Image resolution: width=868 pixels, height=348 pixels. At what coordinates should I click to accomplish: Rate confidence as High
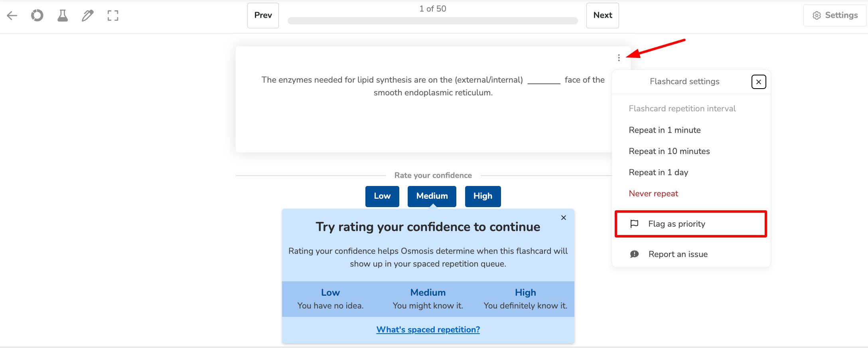pos(483,196)
